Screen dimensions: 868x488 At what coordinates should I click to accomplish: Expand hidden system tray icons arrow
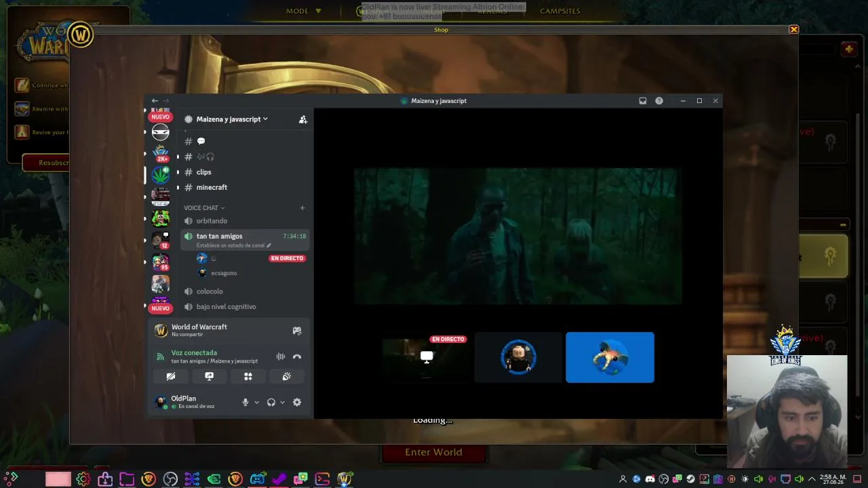[x=812, y=480]
